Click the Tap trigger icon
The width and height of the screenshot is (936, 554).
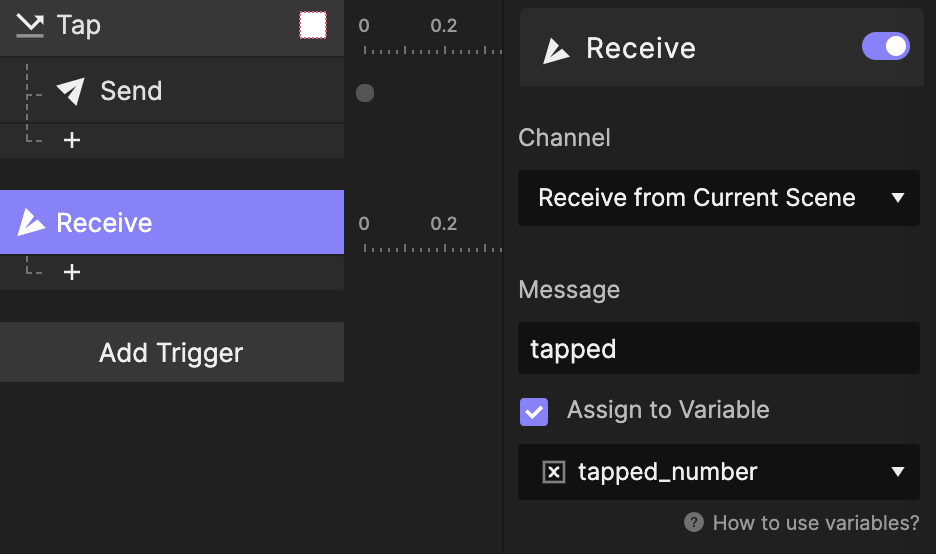[30, 26]
